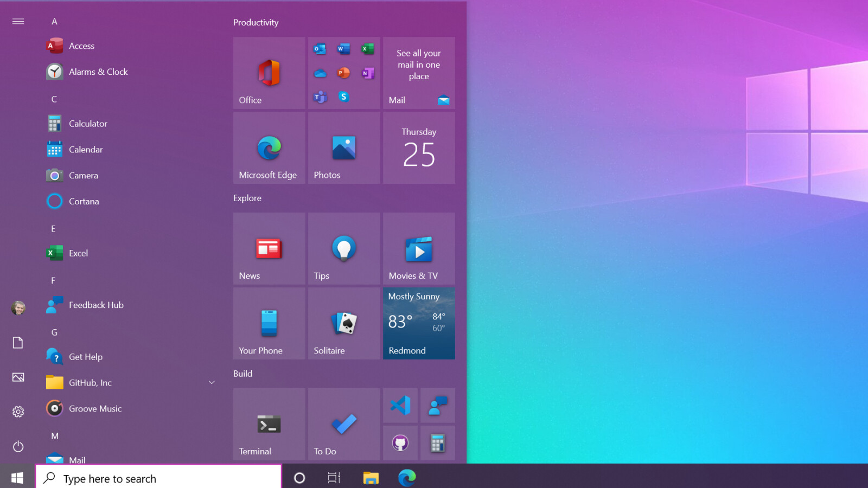Open the Power options button
This screenshot has height=488, width=868.
point(18,447)
